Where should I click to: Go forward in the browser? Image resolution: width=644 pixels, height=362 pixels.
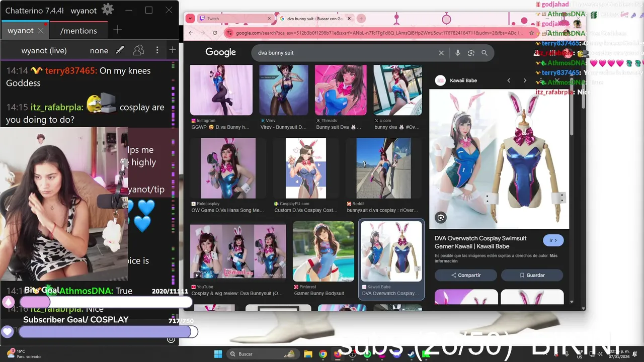coord(203,33)
